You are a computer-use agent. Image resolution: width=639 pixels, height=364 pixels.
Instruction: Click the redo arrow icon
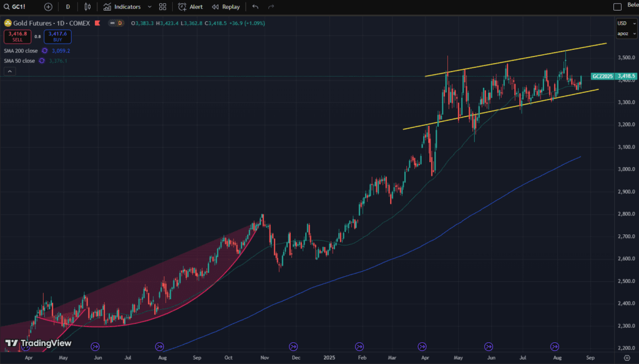coord(271,7)
